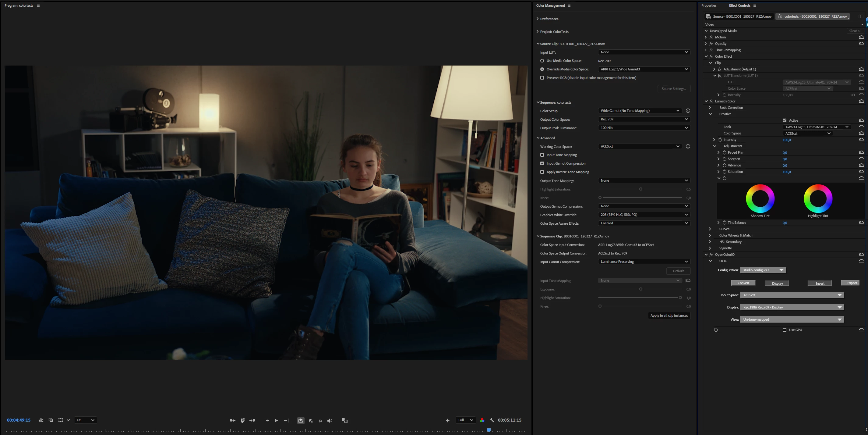The width and height of the screenshot is (868, 435).
Task: Click the global FX mute icon
Action: tap(320, 420)
